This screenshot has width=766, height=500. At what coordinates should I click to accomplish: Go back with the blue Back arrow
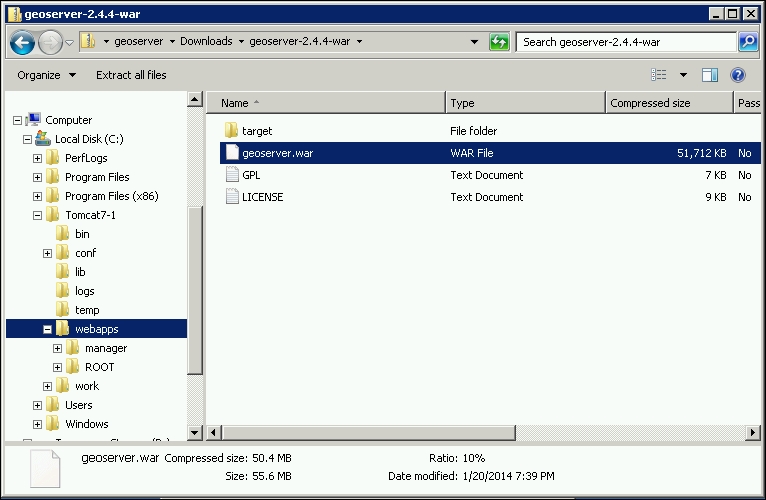(22, 43)
